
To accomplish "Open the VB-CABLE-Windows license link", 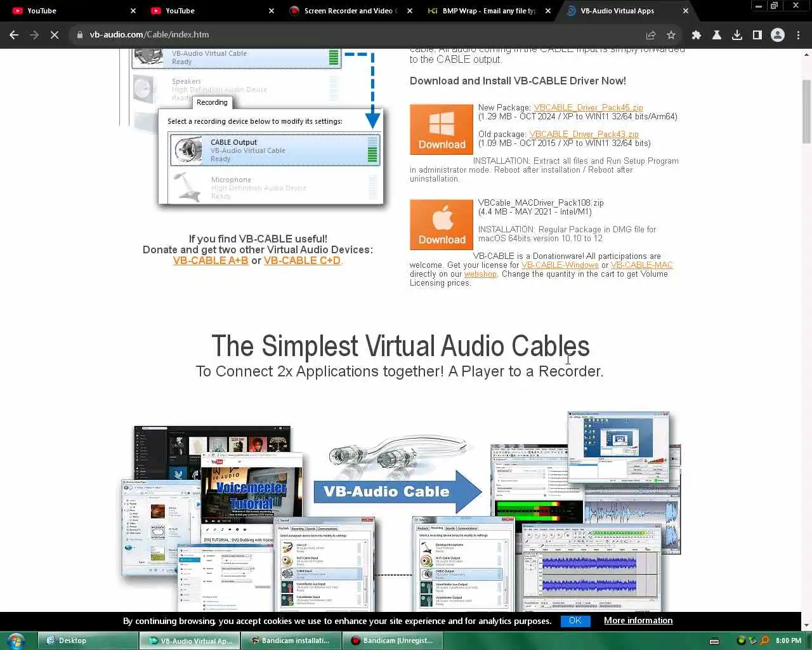I will click(560, 265).
